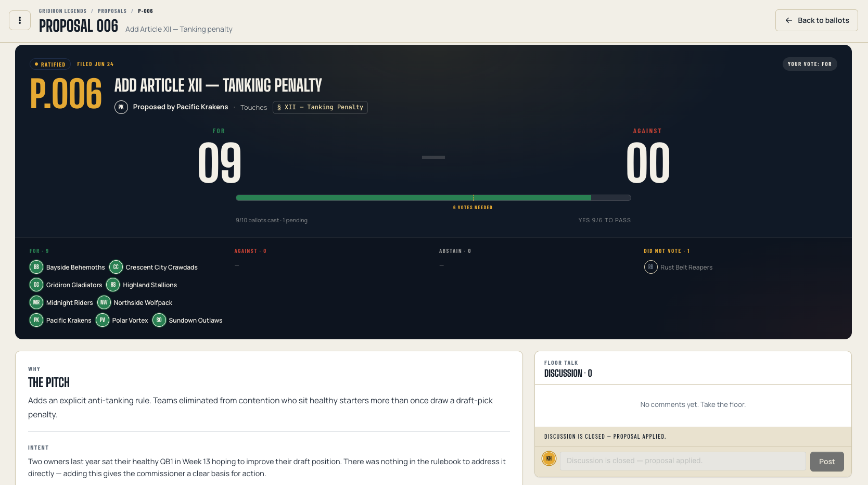The image size is (868, 485).
Task: Click the GG Gridiron Gladiators avatar
Action: [36, 285]
